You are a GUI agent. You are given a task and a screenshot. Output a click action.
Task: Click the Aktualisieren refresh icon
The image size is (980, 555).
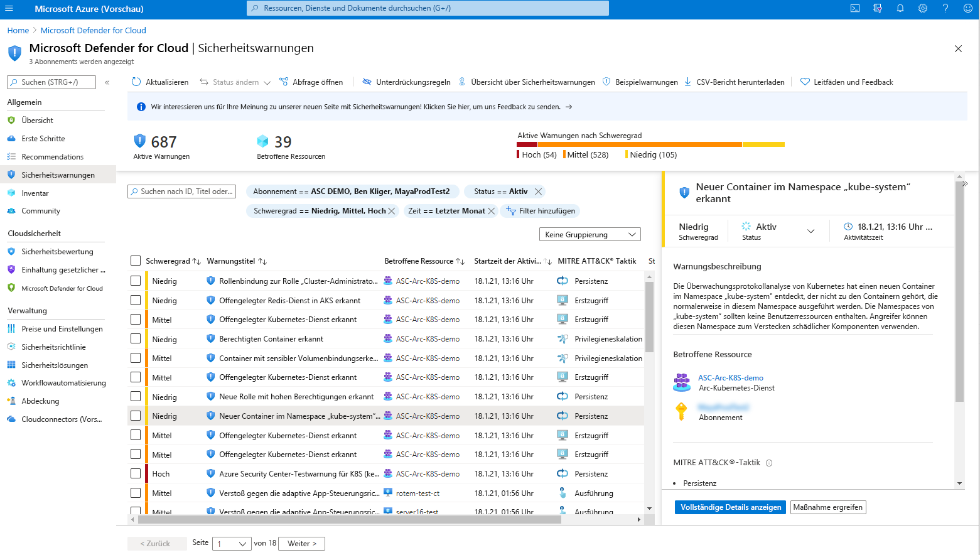coord(136,82)
